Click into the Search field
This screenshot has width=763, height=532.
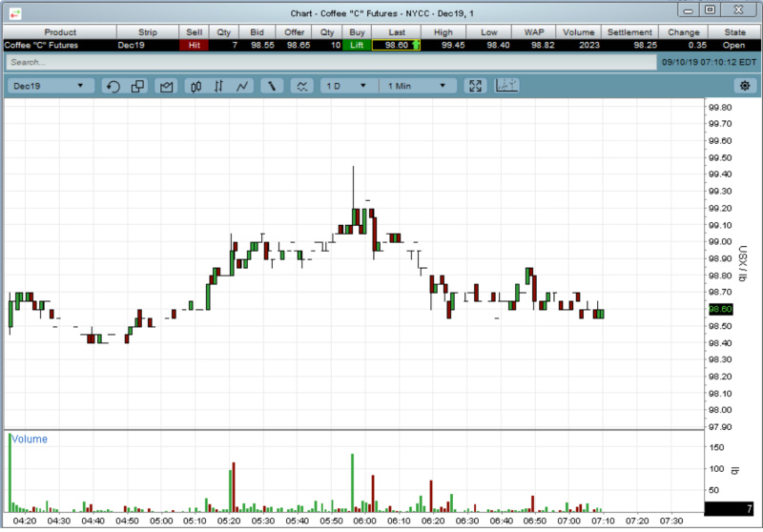pos(331,62)
